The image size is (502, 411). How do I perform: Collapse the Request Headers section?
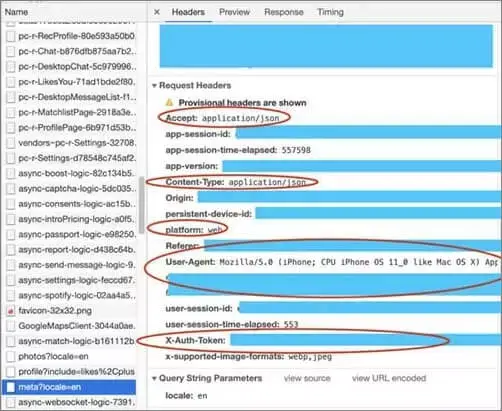coord(154,86)
